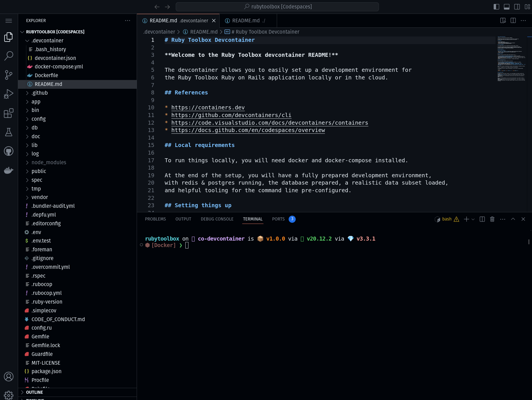Switch to the DEBUG CONSOLE tab
Viewport: 532px width, 400px height.
217,219
